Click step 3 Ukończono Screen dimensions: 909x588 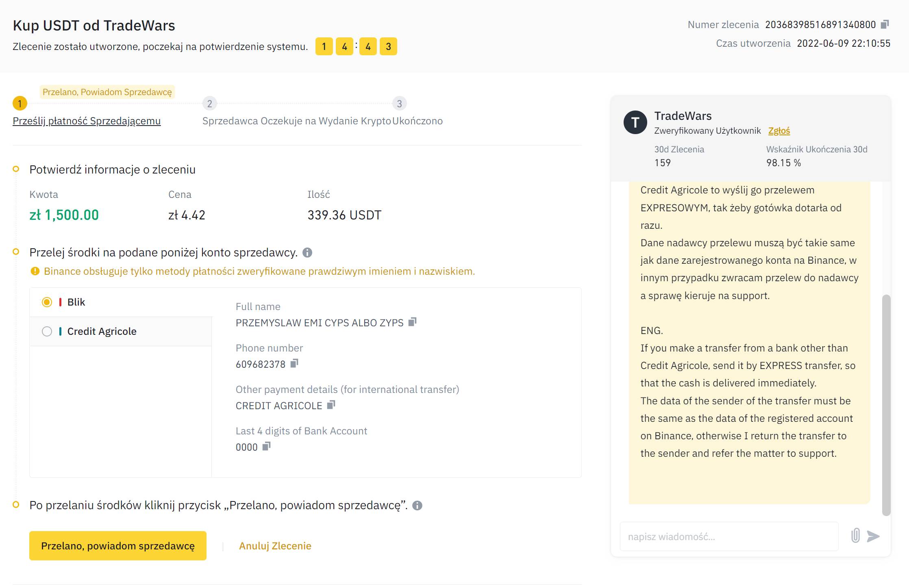[x=418, y=121]
